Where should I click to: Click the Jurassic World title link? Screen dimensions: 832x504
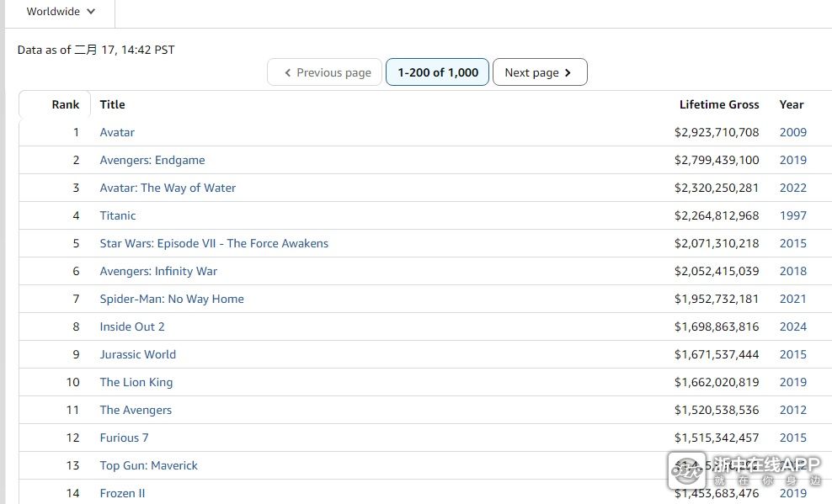click(x=138, y=354)
